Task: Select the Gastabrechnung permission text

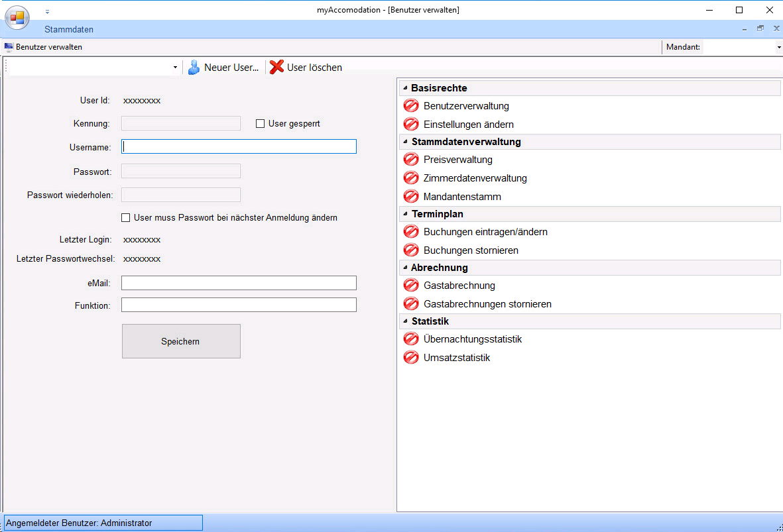Action: [459, 286]
